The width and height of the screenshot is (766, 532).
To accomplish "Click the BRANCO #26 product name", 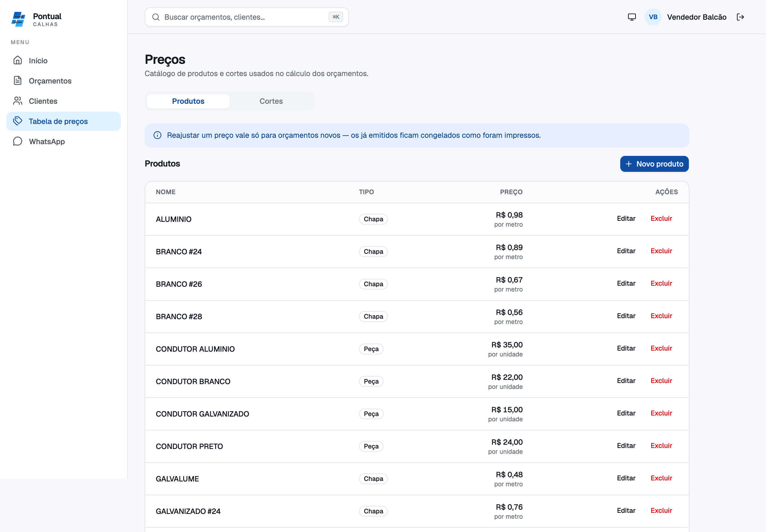I will coord(179,284).
